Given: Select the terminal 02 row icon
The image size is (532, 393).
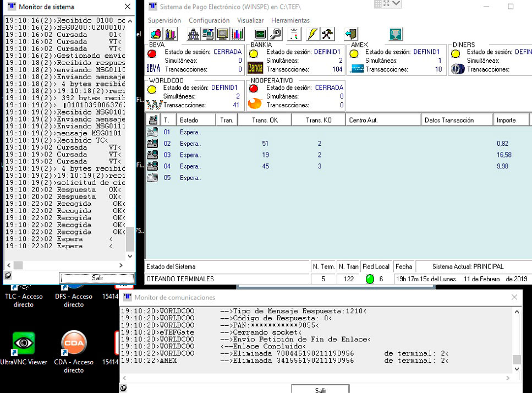Looking at the screenshot, I should 152,144.
